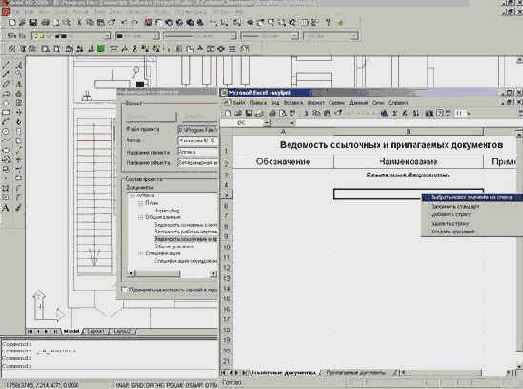Click New workbook icon in Excel toolbar
The image size is (523, 389).
pos(228,113)
